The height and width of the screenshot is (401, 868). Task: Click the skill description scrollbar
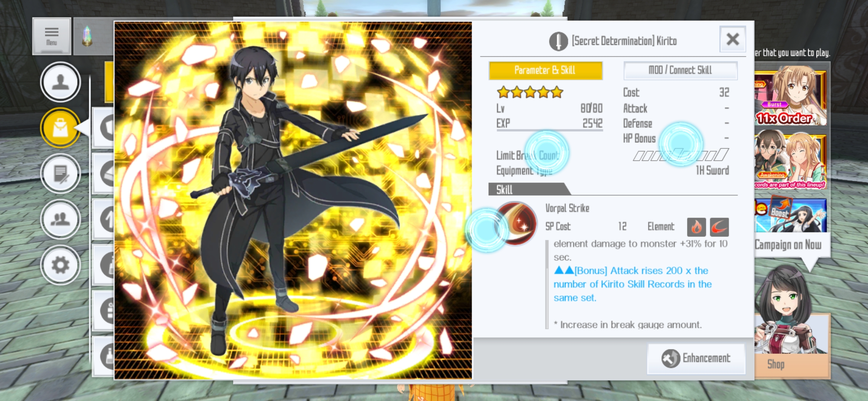[x=547, y=284]
